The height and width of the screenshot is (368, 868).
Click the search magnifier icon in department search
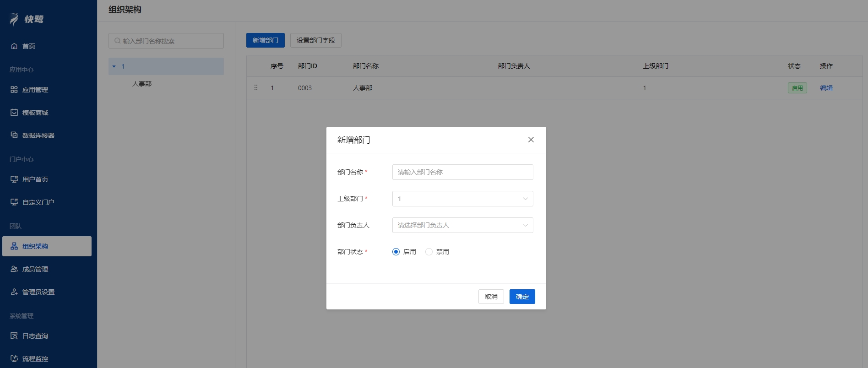pyautogui.click(x=118, y=41)
